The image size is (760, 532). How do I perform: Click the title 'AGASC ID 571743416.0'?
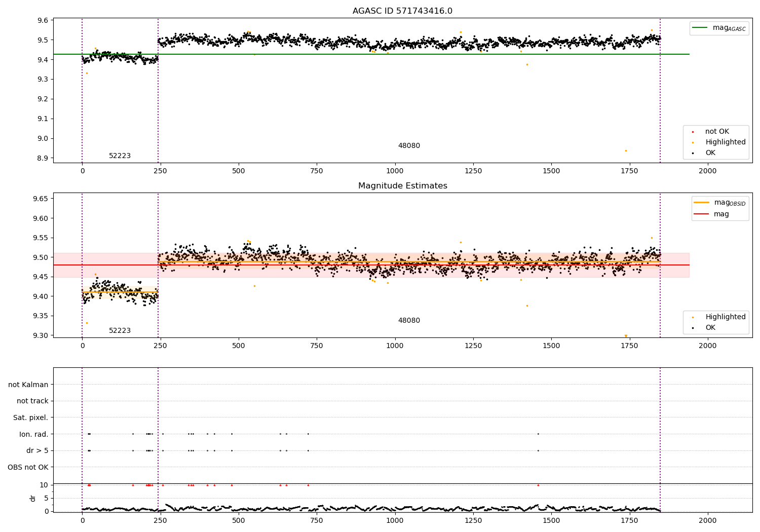pyautogui.click(x=402, y=11)
